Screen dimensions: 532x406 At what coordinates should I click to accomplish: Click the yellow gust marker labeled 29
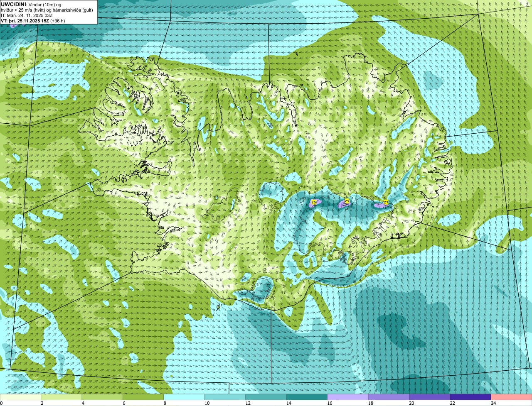point(347,201)
